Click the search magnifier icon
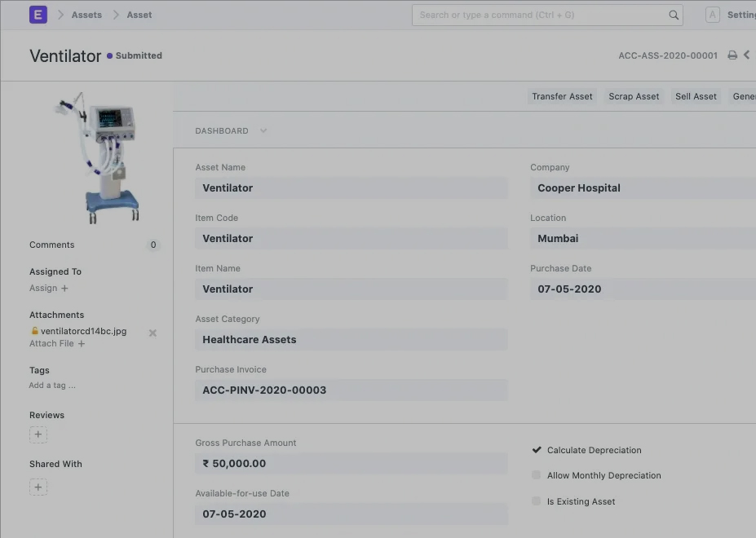 pyautogui.click(x=674, y=15)
